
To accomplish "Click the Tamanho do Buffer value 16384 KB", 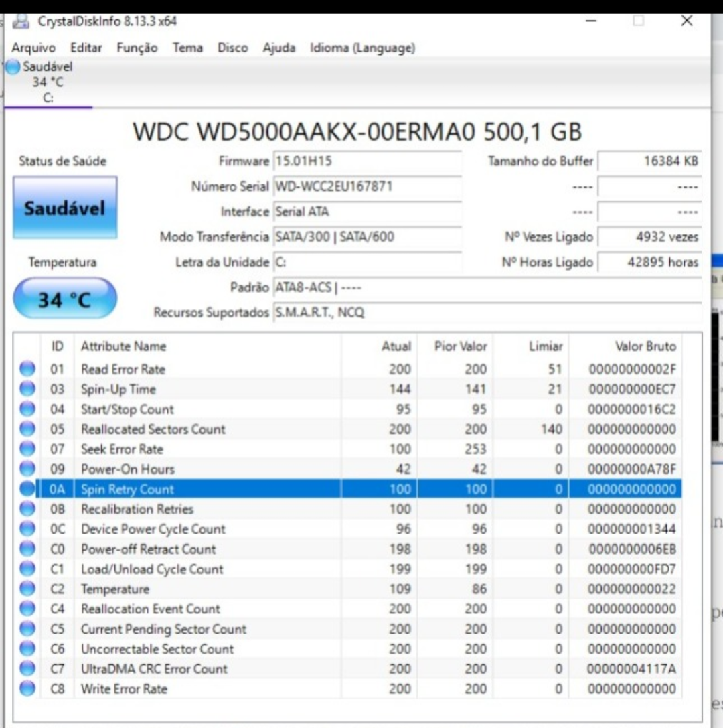I will [649, 161].
